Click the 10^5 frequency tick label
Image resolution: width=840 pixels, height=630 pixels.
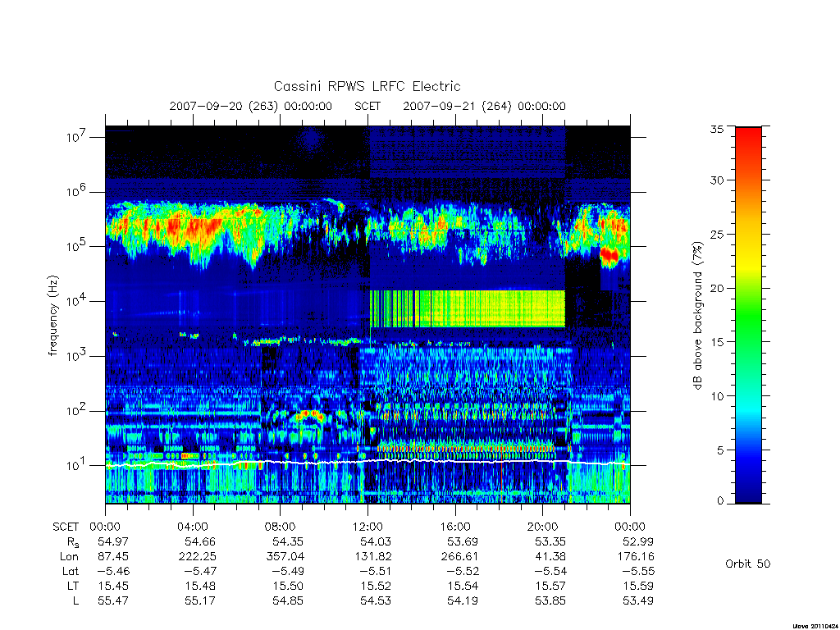(x=77, y=246)
